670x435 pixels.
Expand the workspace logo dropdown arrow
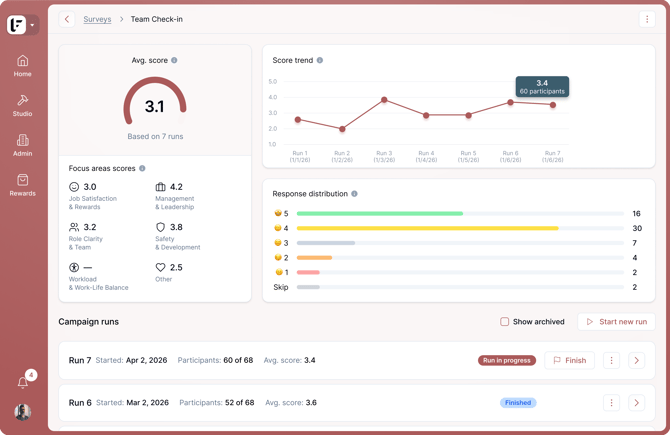(x=32, y=25)
